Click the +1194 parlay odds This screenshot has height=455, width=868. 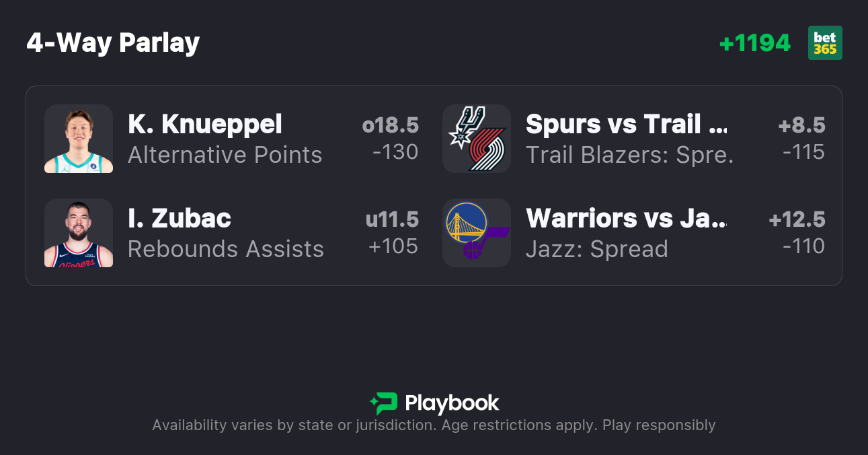[x=754, y=43]
